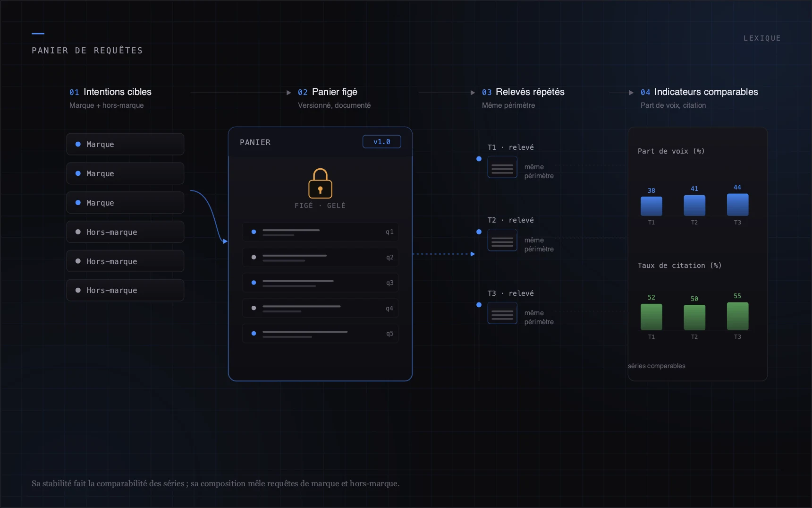812x508 pixels.
Task: Click the PANIER card header label
Action: pos(255,142)
